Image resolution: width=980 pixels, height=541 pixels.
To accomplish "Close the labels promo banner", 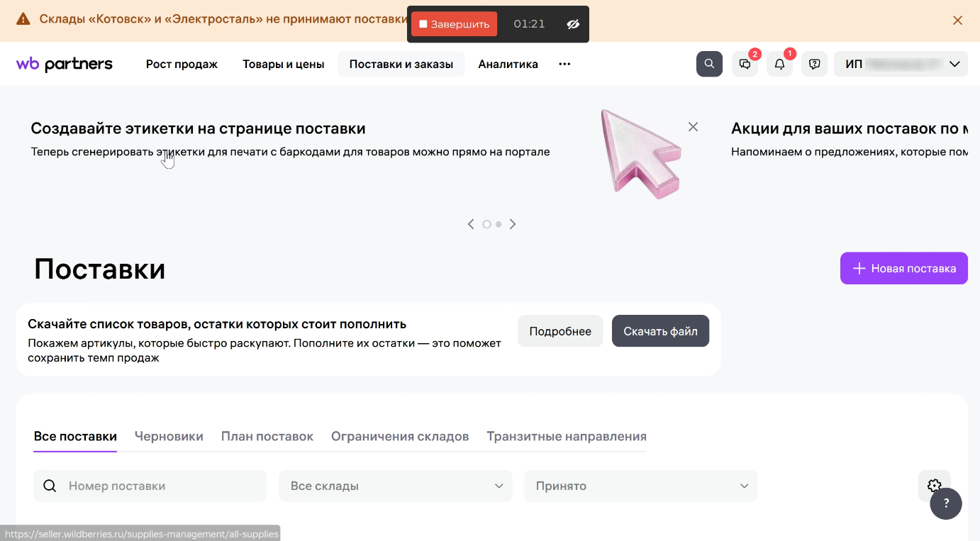I will [x=693, y=127].
